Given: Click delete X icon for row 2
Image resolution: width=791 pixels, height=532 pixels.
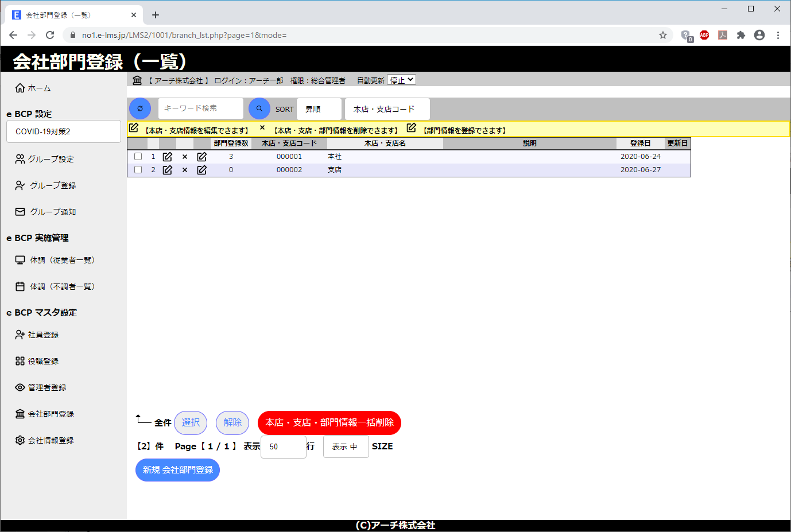Looking at the screenshot, I should click(x=185, y=170).
